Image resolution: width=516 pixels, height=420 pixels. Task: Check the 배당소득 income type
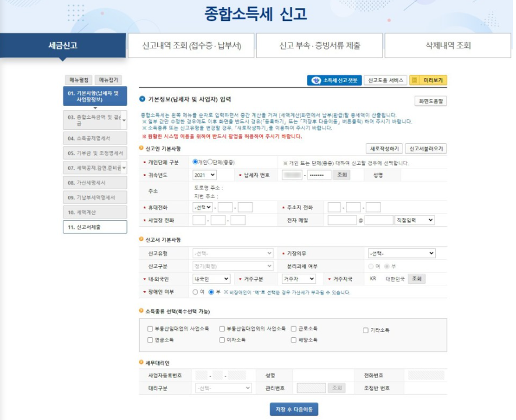(x=294, y=339)
